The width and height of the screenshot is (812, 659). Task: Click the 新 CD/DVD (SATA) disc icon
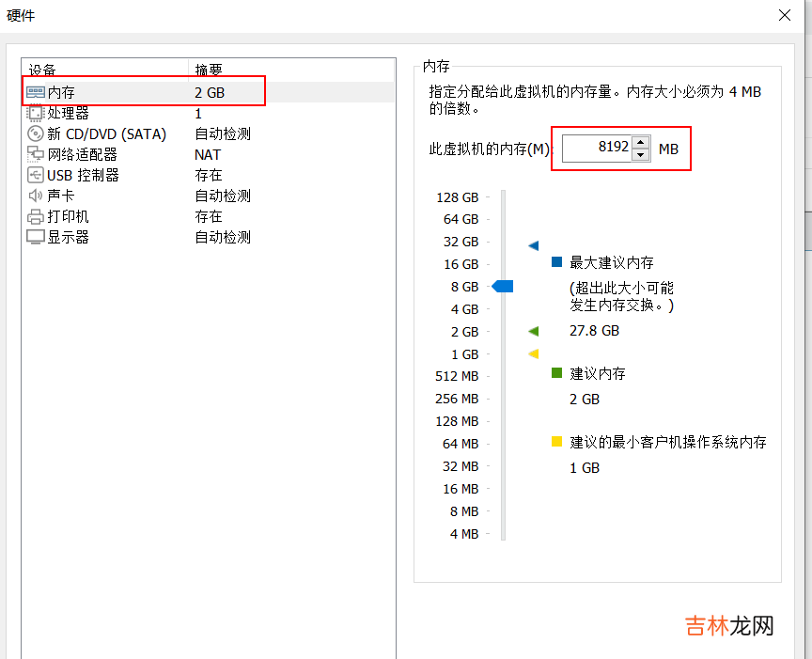[x=36, y=133]
